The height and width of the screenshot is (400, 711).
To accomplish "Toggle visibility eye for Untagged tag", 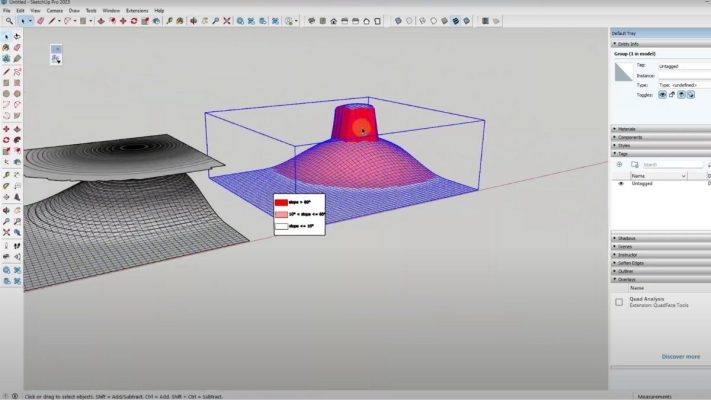I will (x=620, y=184).
